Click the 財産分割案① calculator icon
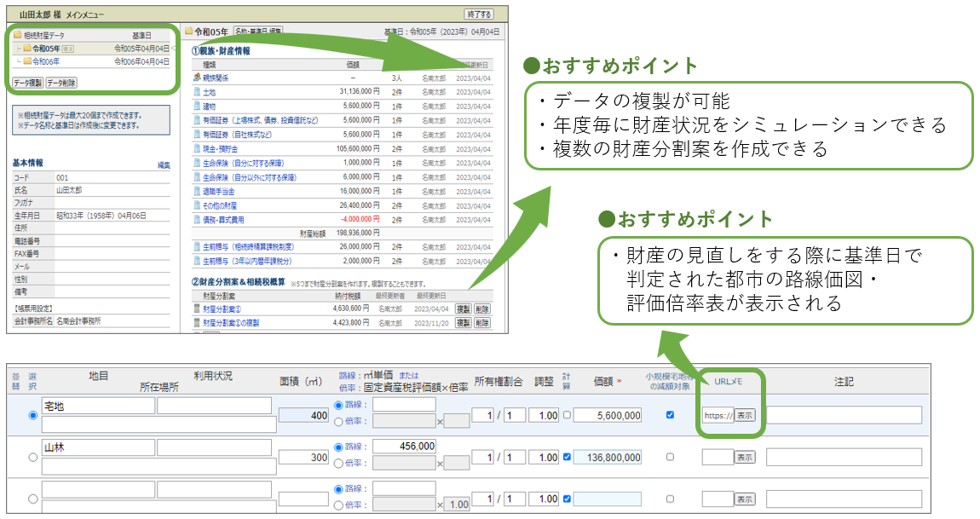This screenshot has height=519, width=980. 197,309
